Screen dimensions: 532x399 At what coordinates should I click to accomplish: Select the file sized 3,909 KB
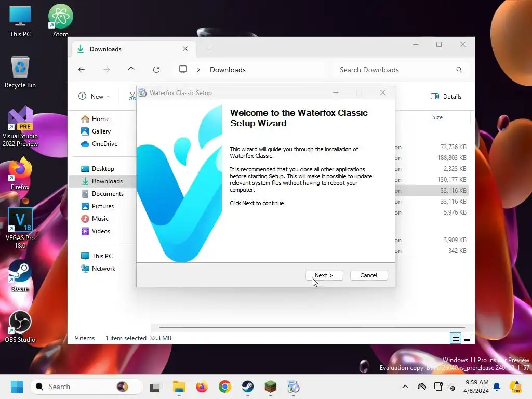(455, 240)
